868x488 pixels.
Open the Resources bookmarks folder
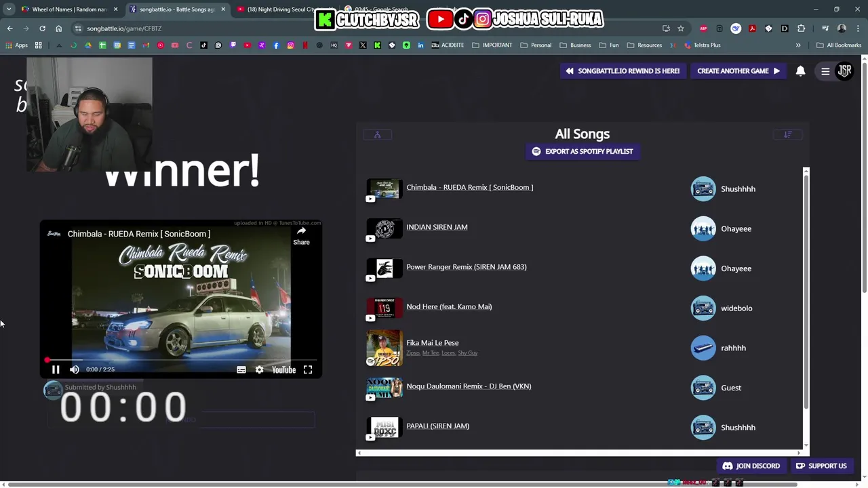(644, 45)
